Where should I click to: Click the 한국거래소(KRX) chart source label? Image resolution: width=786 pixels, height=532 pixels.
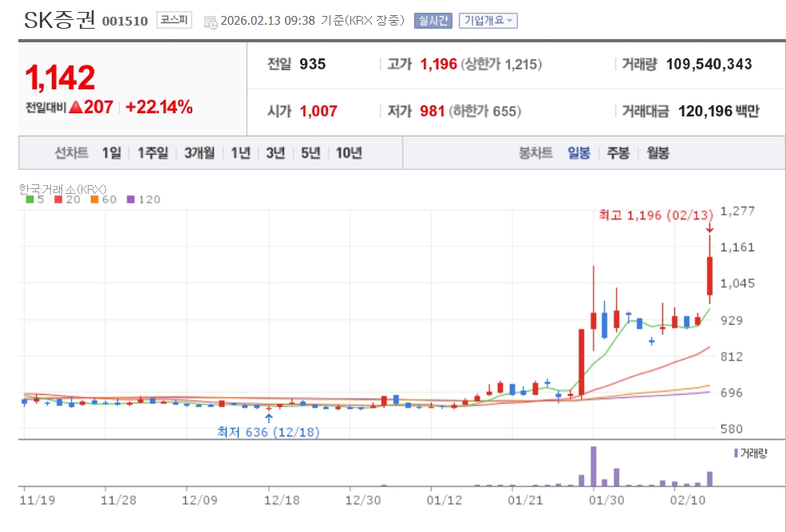63,189
